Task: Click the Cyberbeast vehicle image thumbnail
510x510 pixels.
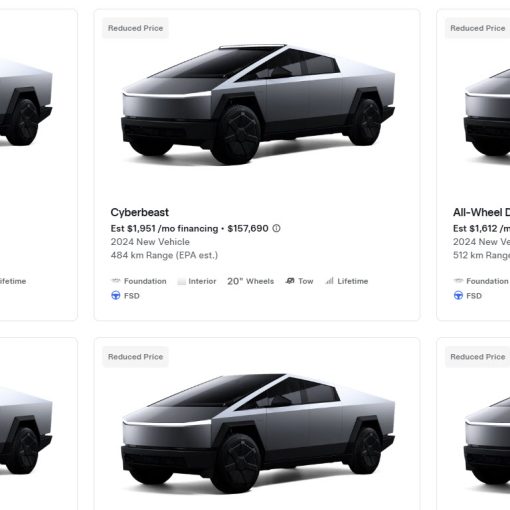Action: (x=258, y=104)
